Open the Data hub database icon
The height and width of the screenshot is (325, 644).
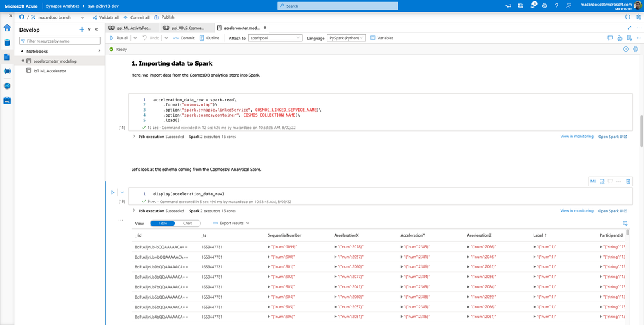(x=7, y=43)
